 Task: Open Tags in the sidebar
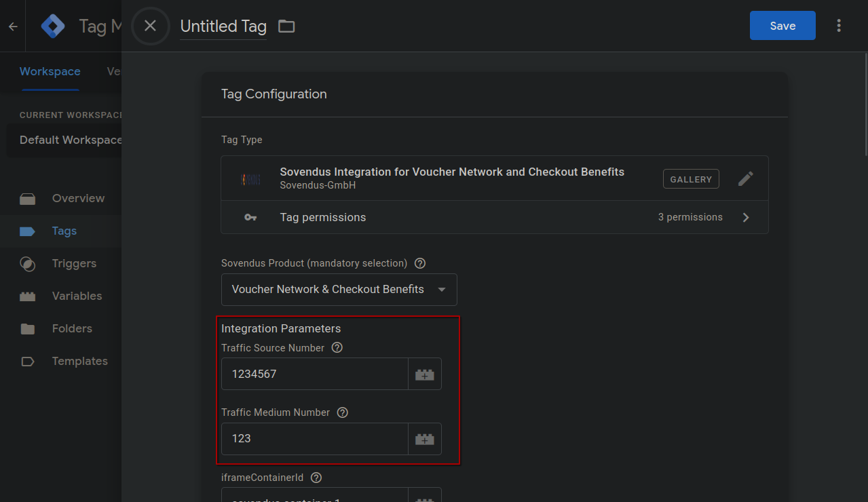tap(63, 231)
